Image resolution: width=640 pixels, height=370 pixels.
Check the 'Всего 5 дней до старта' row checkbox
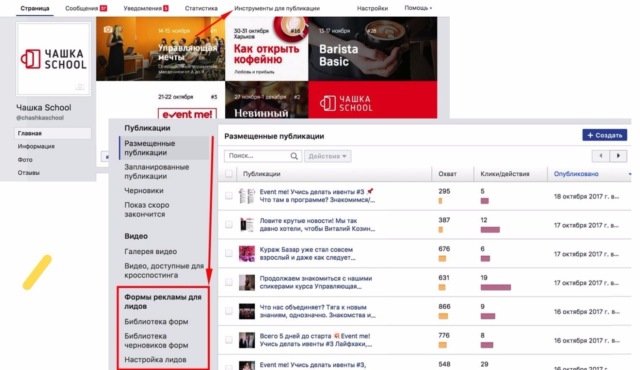(229, 340)
